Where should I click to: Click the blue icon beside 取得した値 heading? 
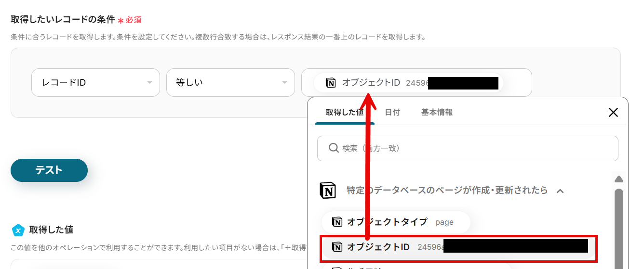click(18, 230)
